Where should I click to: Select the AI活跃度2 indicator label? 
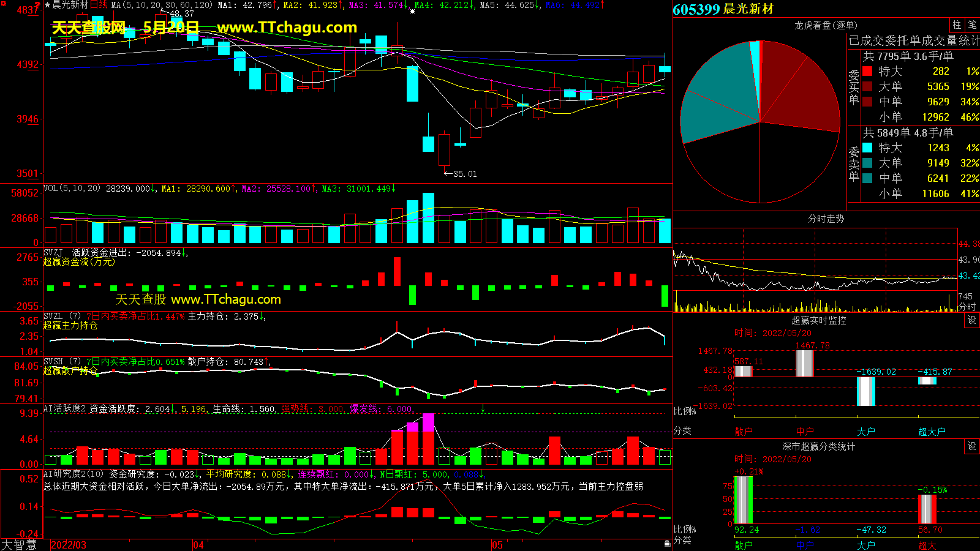[65, 408]
